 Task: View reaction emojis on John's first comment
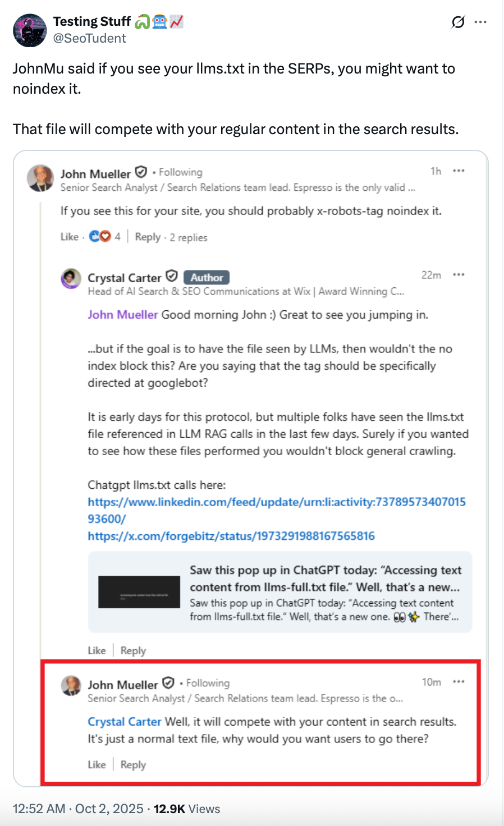100,237
